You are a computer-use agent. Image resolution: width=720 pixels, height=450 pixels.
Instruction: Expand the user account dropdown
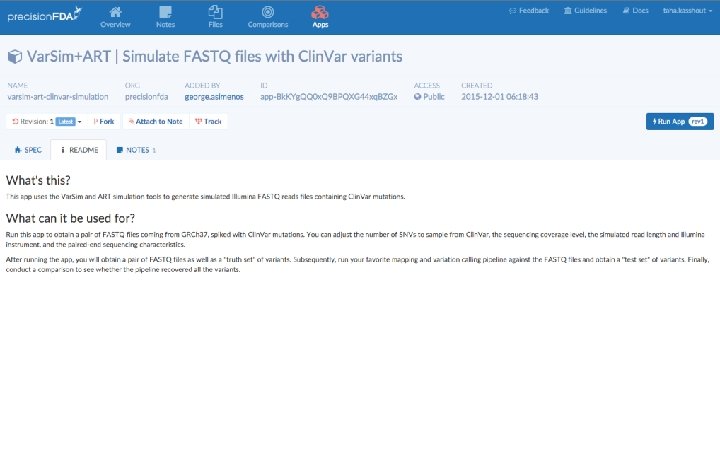click(x=687, y=11)
